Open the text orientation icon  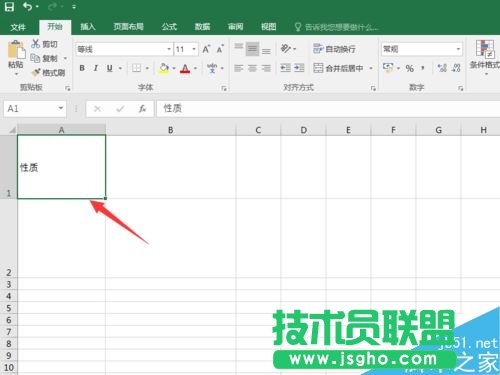(286, 49)
